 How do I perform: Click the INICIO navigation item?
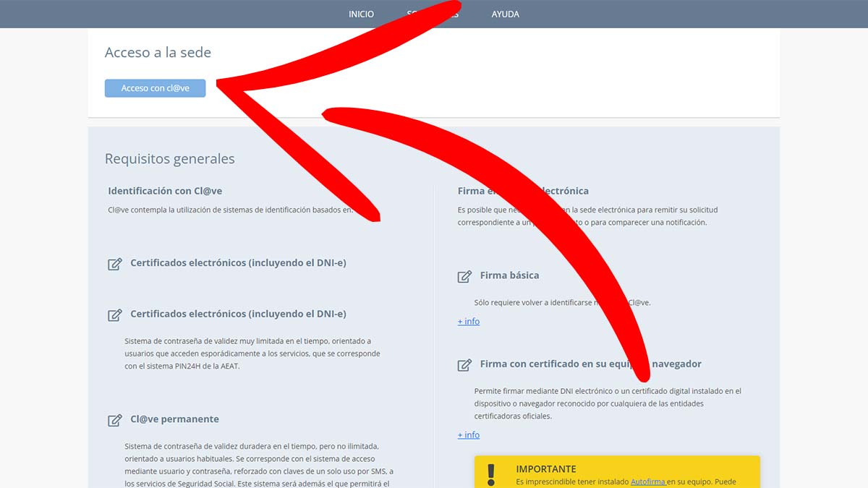pyautogui.click(x=361, y=14)
